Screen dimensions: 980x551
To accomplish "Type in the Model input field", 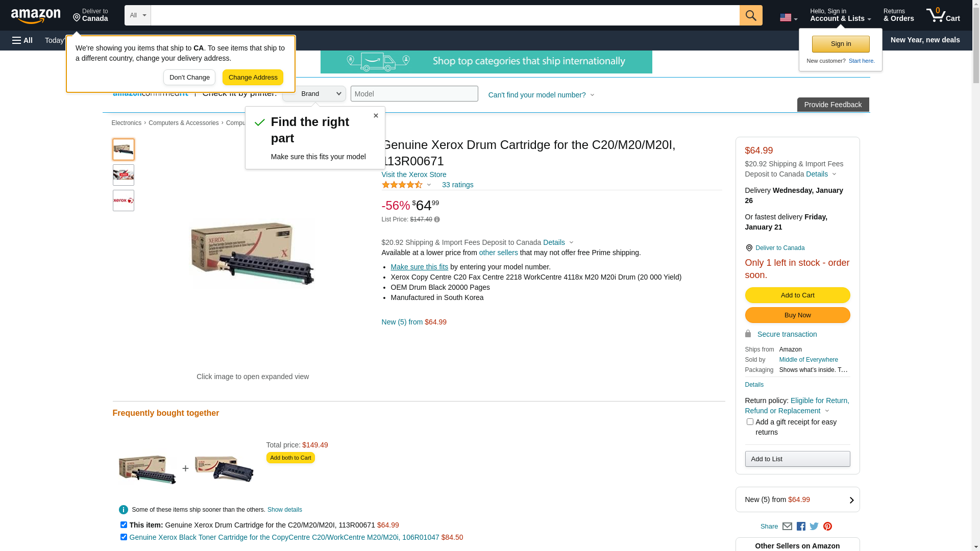I will pyautogui.click(x=414, y=94).
